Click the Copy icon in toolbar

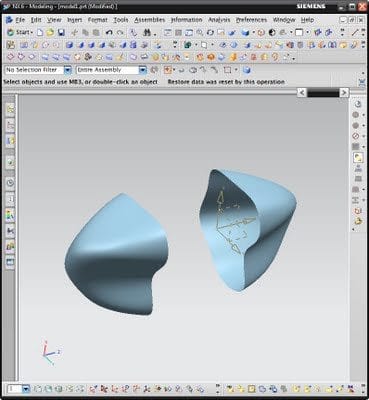pyautogui.click(x=85, y=32)
